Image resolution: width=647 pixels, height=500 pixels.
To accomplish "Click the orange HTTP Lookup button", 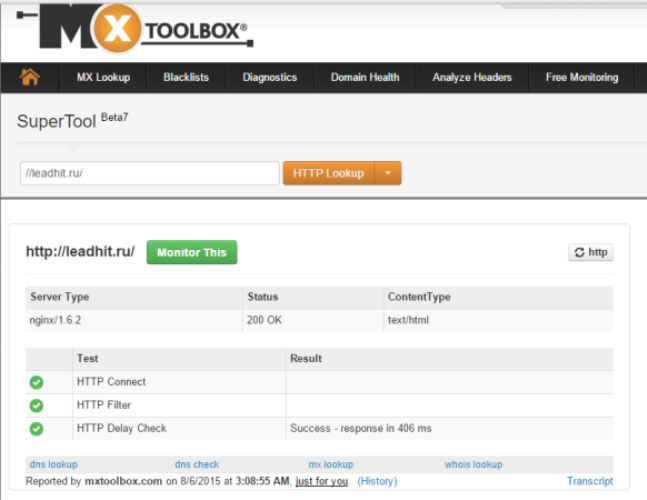I will (x=329, y=173).
